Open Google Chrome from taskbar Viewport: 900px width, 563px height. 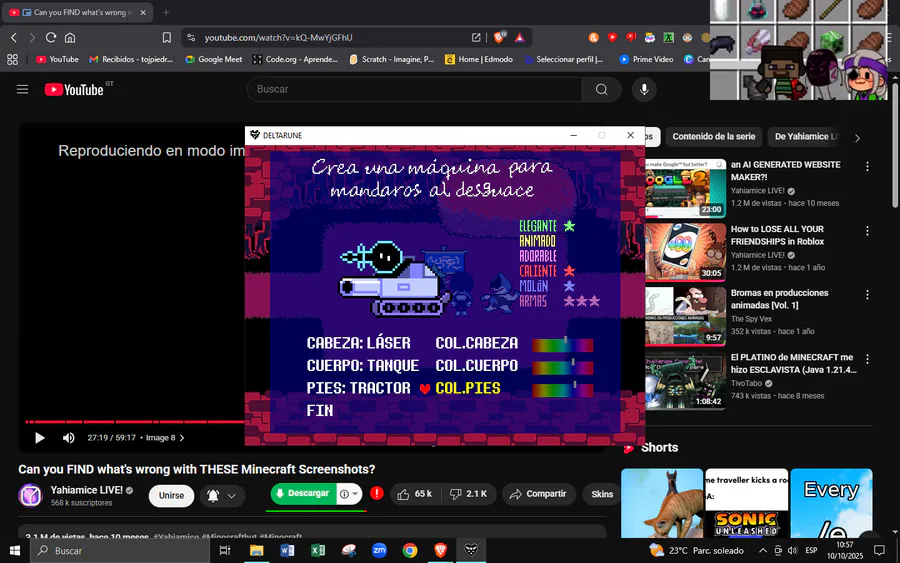point(410,551)
